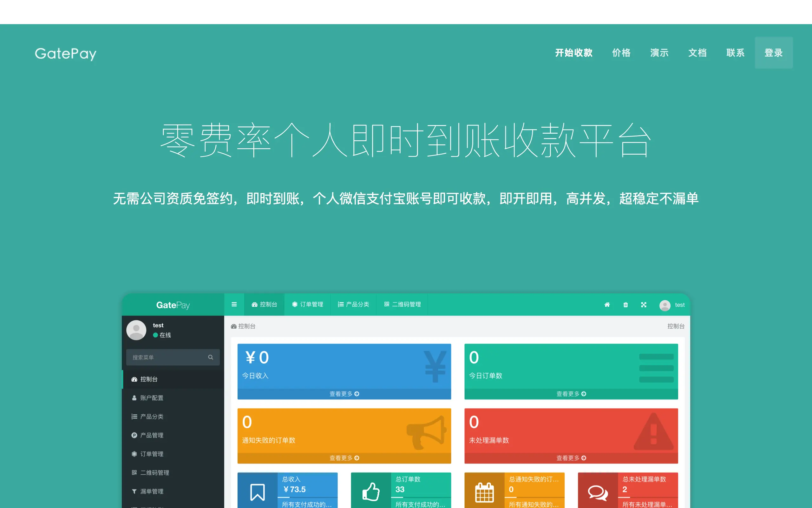The image size is (812, 508).
Task: Click 查看更多 under 未处理漏单数 card
Action: (x=571, y=458)
